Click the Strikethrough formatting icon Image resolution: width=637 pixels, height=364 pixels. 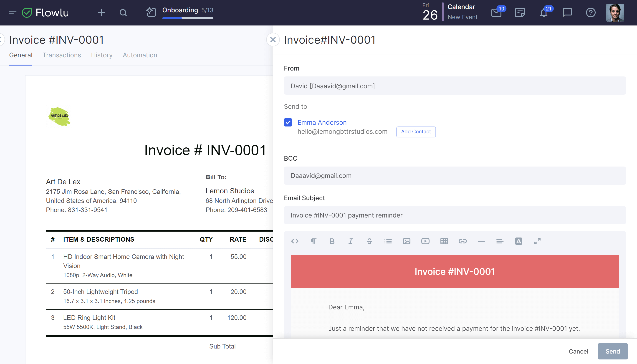(x=369, y=241)
